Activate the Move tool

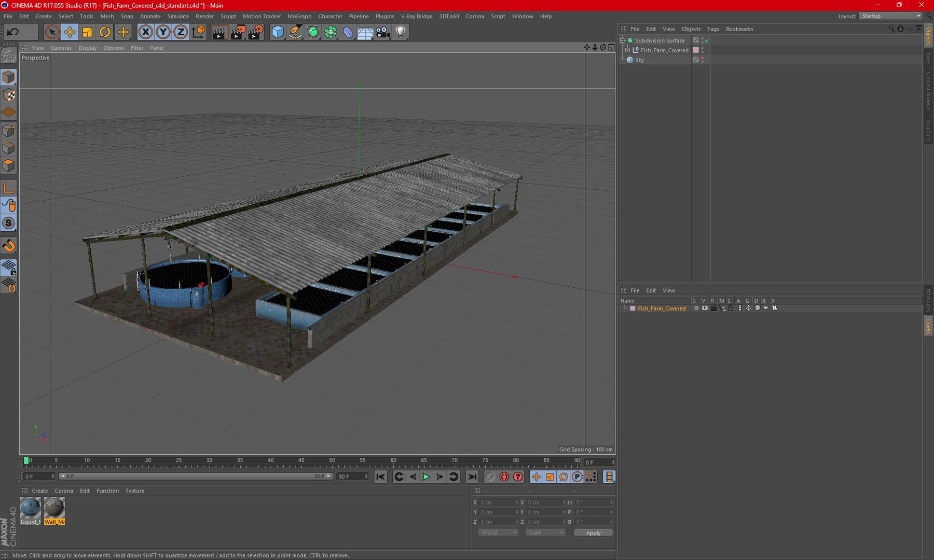(x=70, y=32)
